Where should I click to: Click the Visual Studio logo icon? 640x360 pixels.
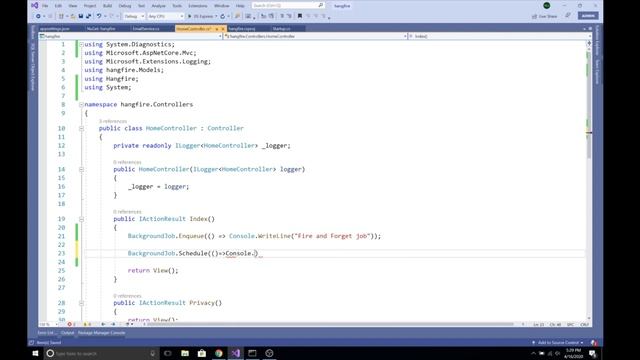point(35,6)
